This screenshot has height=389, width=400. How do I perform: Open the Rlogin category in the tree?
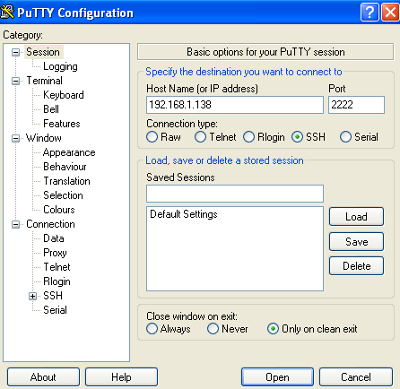pos(57,282)
